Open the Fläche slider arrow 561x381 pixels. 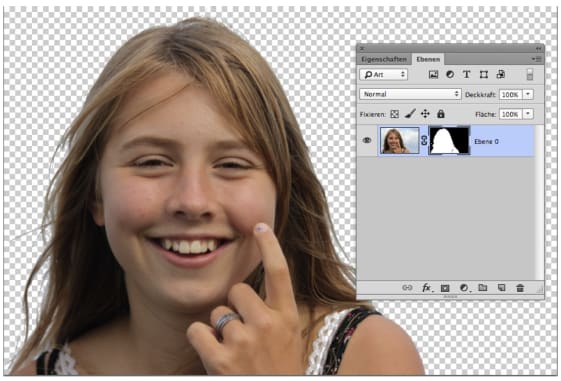tap(528, 114)
